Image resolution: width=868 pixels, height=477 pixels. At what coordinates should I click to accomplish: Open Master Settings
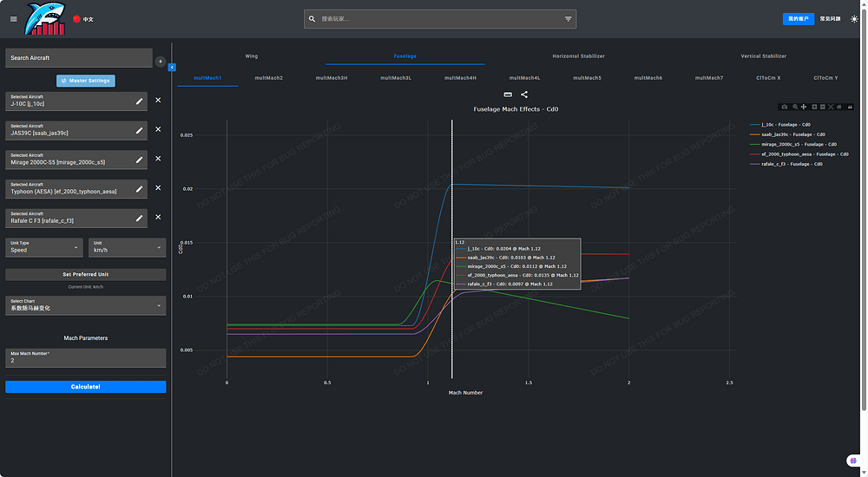[85, 81]
